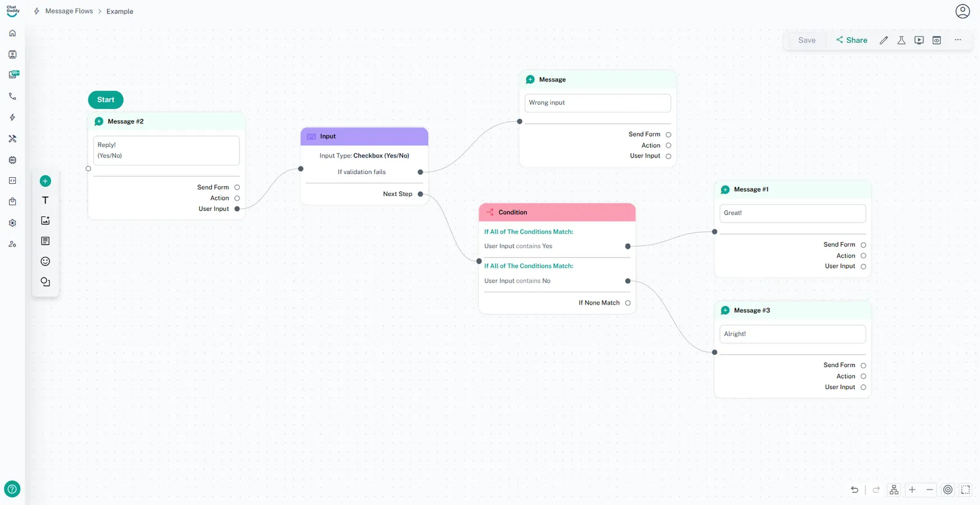The width and height of the screenshot is (980, 505).
Task: Click the flask test icon in toolbar
Action: [x=901, y=40]
